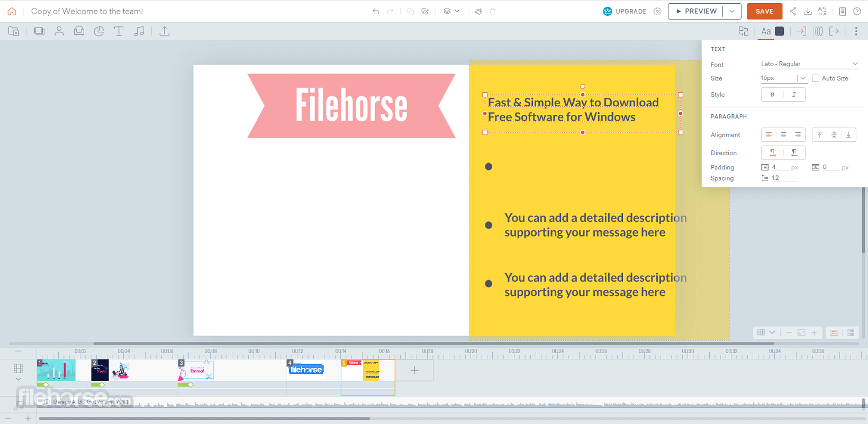Open the notes clipboard icon
Viewport: 868px width, 424px height.
[843, 11]
